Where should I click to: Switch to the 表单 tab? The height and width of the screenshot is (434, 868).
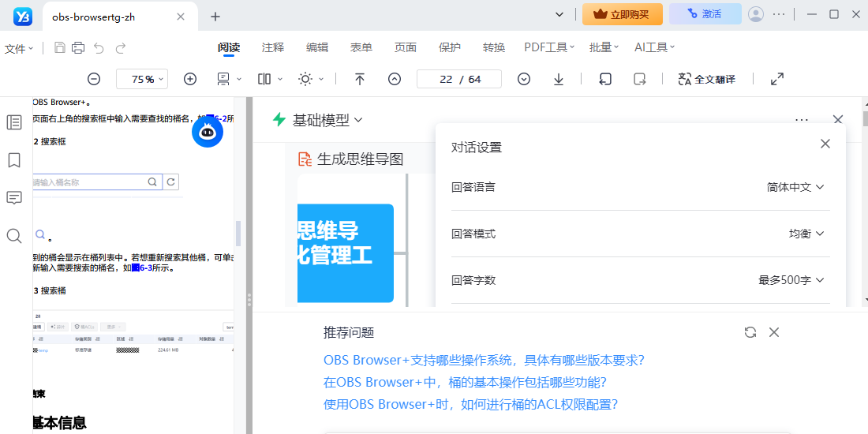(361, 47)
